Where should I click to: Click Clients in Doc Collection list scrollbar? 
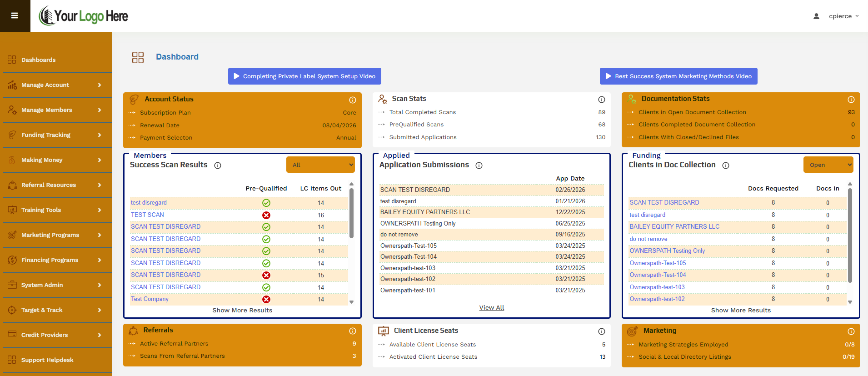pos(850,236)
